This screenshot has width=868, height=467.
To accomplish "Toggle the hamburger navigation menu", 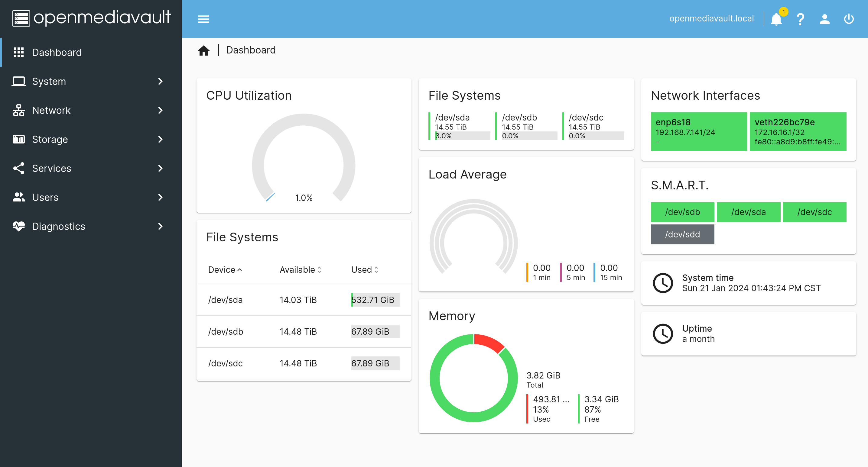I will coord(203,19).
